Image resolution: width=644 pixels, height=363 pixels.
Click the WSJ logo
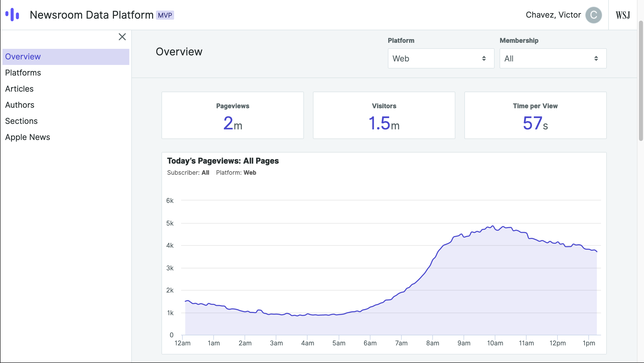[623, 15]
